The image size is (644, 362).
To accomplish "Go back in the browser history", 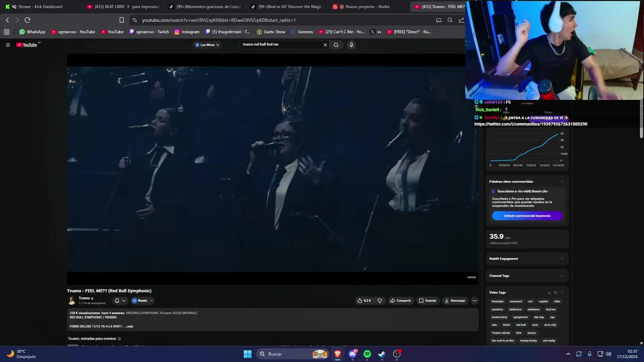I will [7, 20].
